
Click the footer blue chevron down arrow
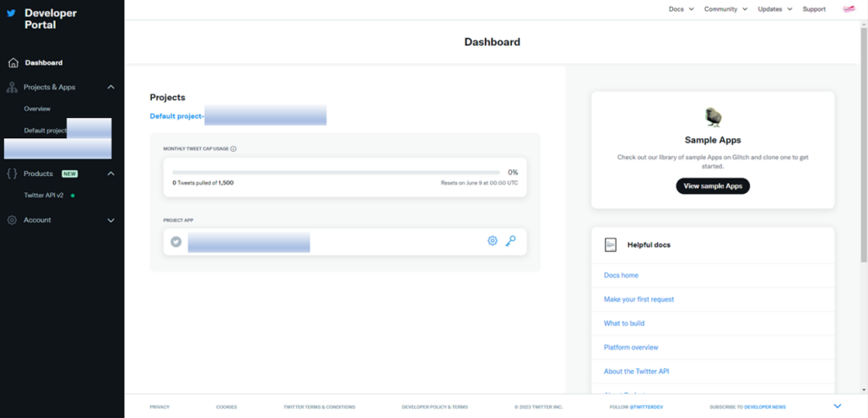pos(837,406)
